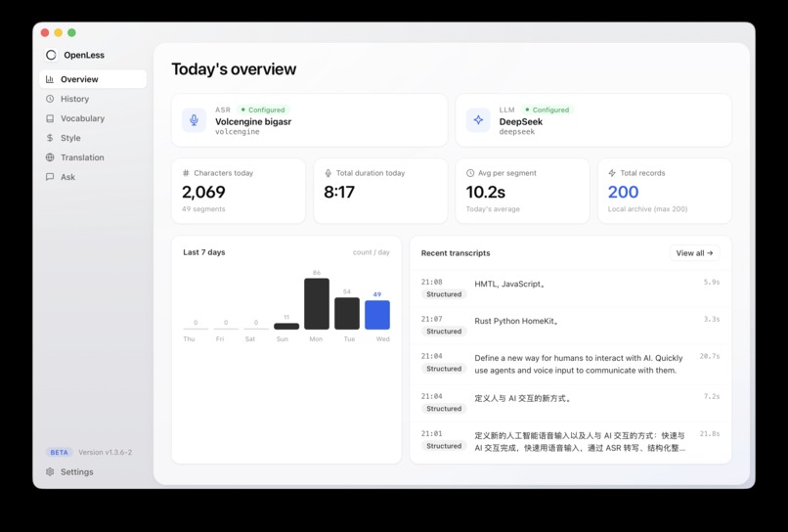Open the Volcengine bigasr ASR card
788x532 pixels.
pyautogui.click(x=310, y=120)
